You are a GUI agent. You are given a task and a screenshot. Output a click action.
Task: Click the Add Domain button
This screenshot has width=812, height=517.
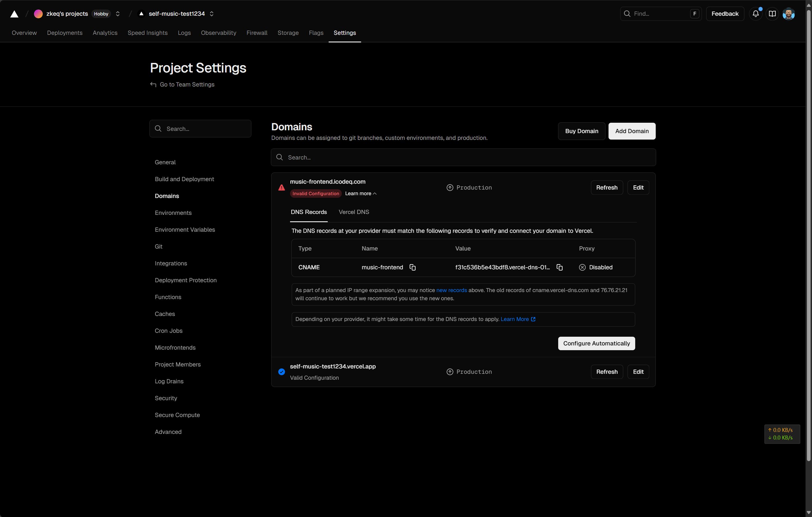(632, 131)
